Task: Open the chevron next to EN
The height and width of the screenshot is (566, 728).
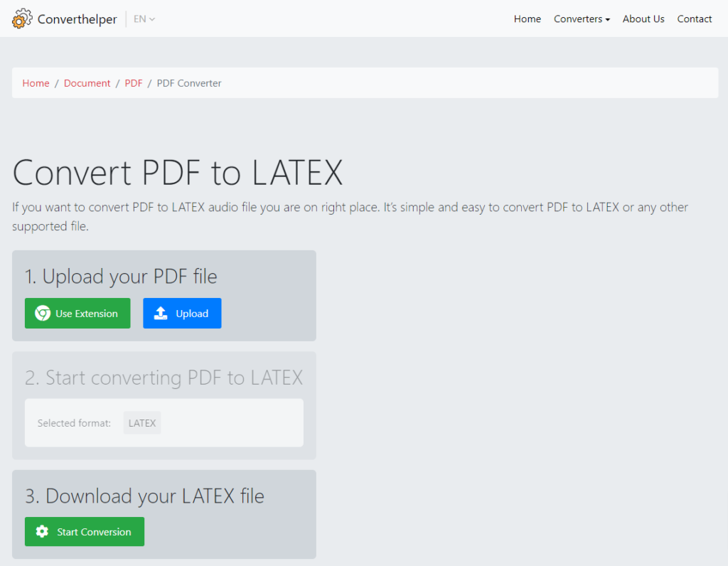Action: [151, 19]
